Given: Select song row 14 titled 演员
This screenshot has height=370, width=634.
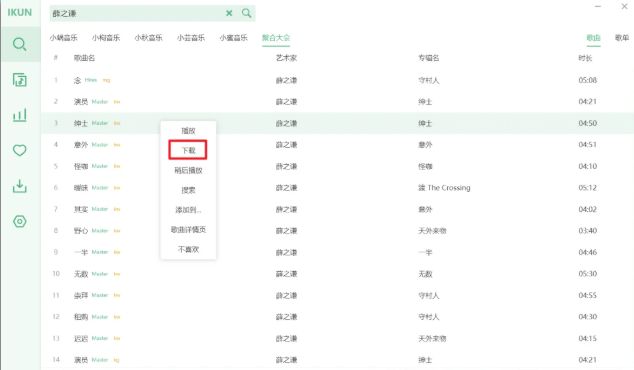Looking at the screenshot, I should [337, 359].
